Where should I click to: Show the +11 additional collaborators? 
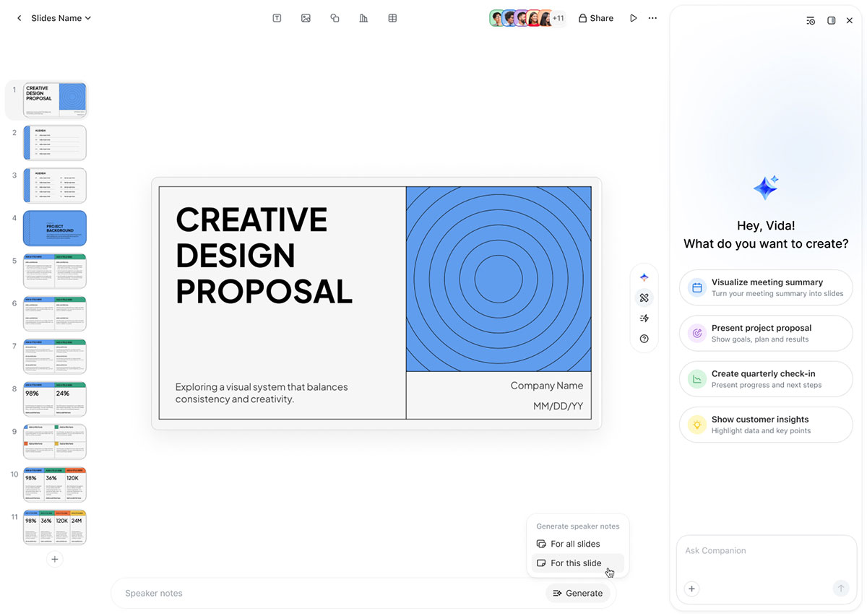558,18
